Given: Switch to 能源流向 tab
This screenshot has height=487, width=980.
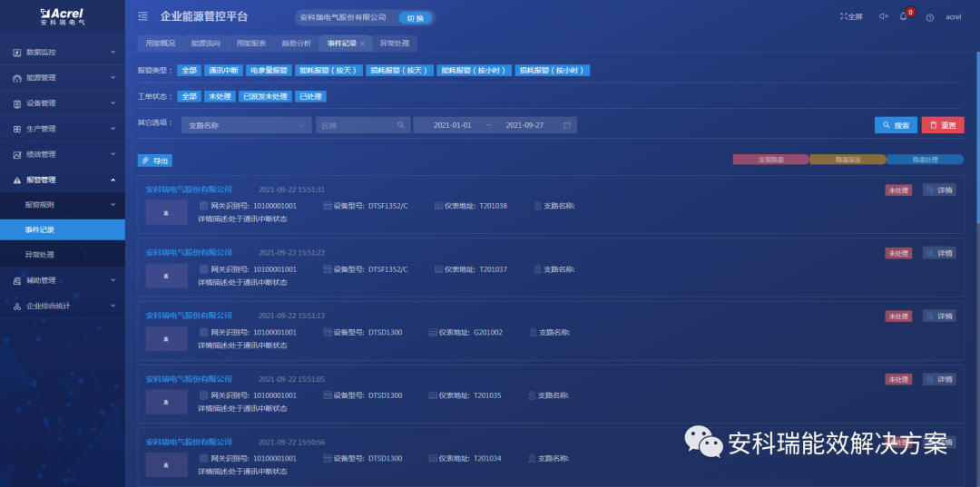Looking at the screenshot, I should [206, 44].
